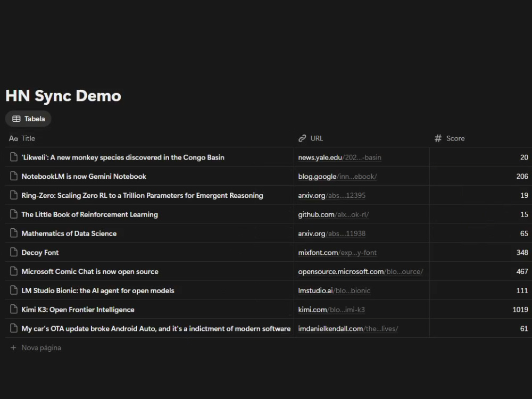The height and width of the screenshot is (399, 532).
Task: Open the Title column header
Action: point(149,138)
